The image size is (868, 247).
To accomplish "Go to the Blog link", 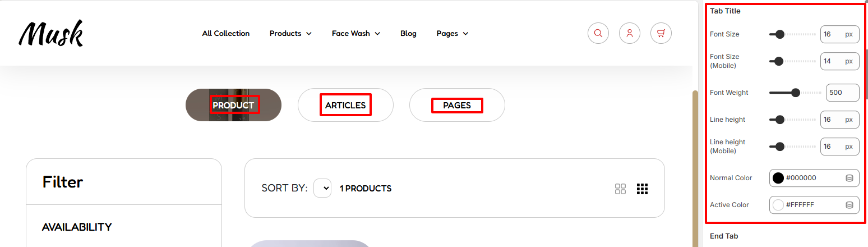I will pyautogui.click(x=408, y=34).
